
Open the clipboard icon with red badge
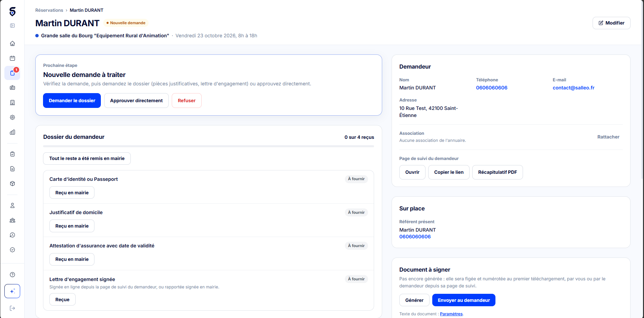coord(12,73)
